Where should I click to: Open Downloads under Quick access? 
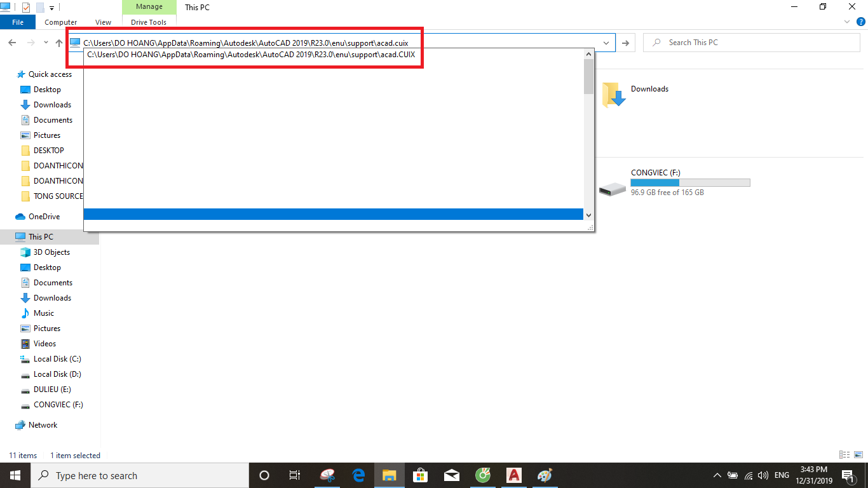52,105
